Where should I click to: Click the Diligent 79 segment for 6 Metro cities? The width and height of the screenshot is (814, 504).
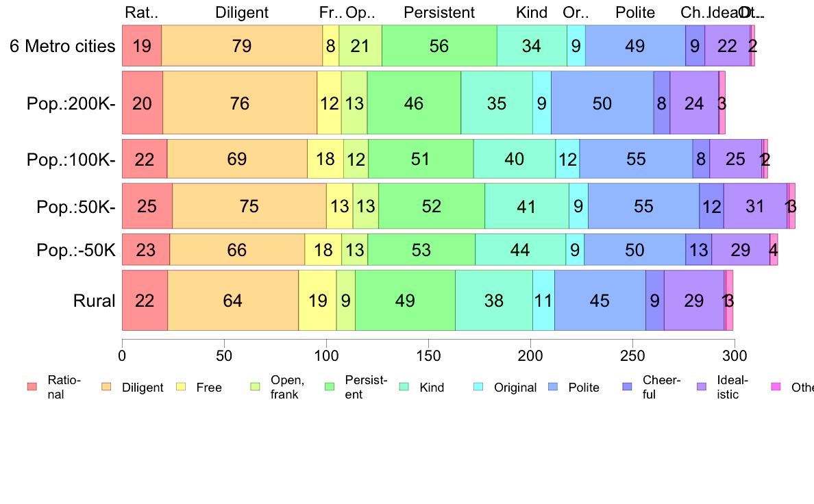pos(242,46)
